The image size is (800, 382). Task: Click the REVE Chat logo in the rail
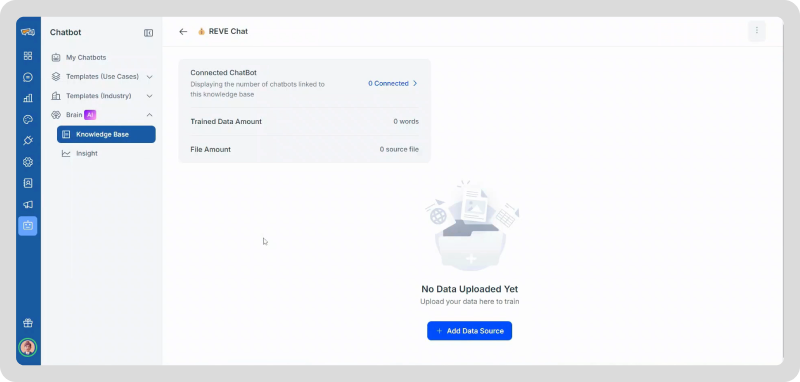[28, 32]
